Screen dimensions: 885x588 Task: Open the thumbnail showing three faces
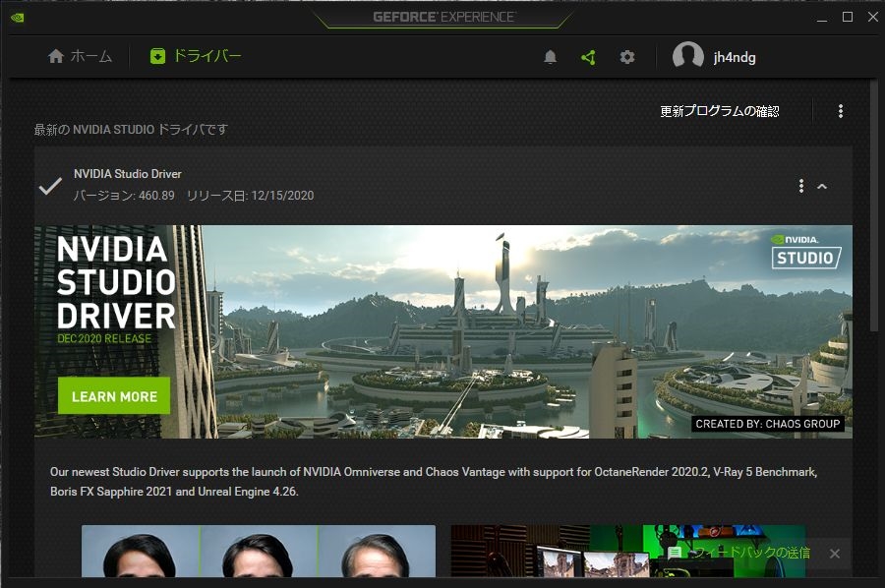click(259, 551)
